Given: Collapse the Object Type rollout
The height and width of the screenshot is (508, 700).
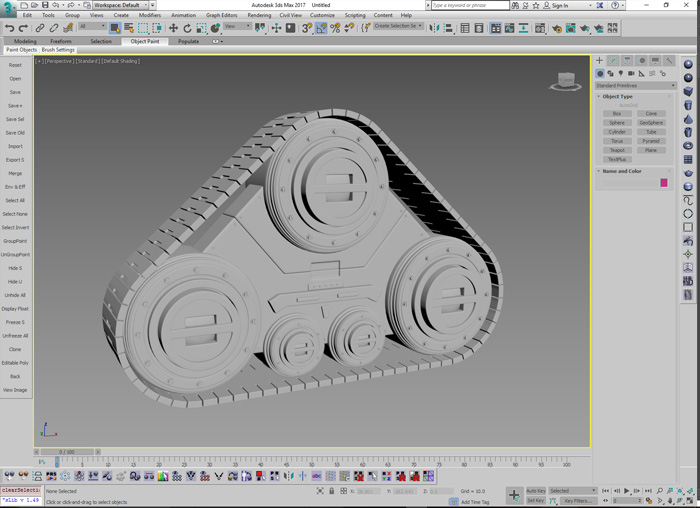Looking at the screenshot, I should pyautogui.click(x=617, y=97).
